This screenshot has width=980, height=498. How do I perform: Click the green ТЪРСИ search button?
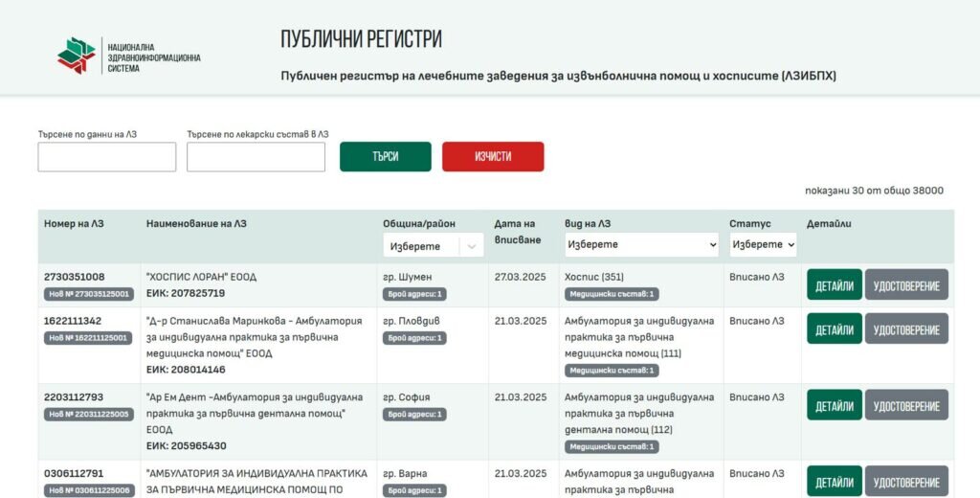(x=386, y=156)
